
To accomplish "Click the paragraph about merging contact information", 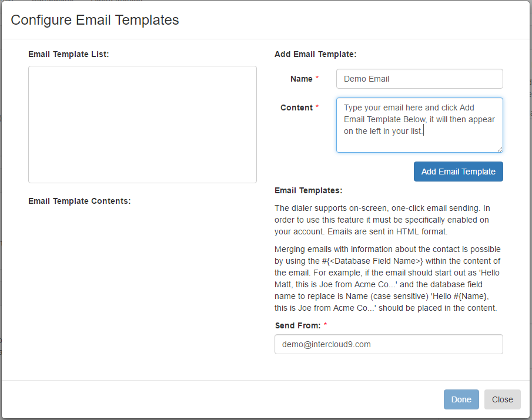I will 387,278.
